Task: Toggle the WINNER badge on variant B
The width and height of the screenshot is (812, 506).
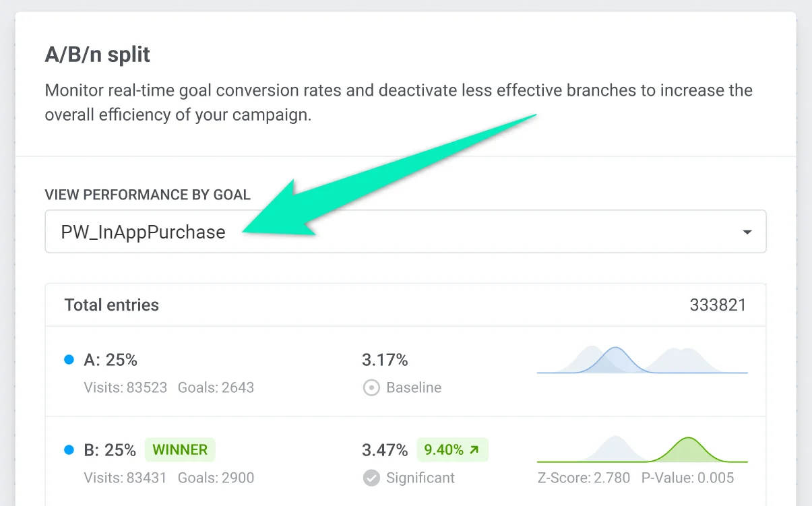Action: point(179,449)
